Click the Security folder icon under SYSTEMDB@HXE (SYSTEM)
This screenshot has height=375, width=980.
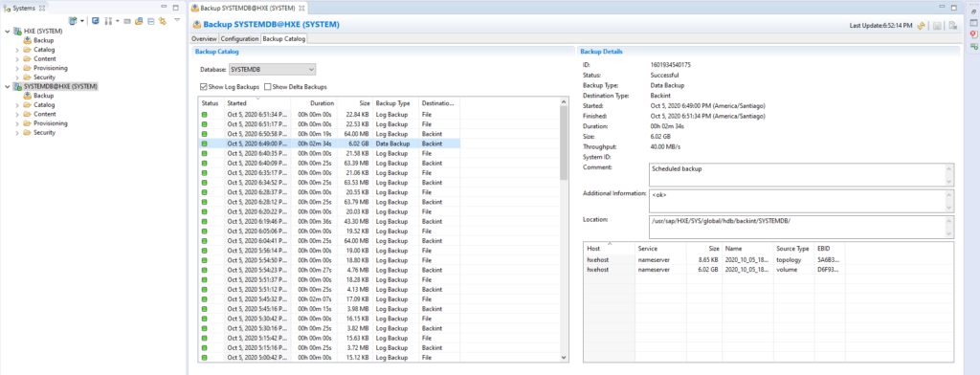click(x=28, y=133)
